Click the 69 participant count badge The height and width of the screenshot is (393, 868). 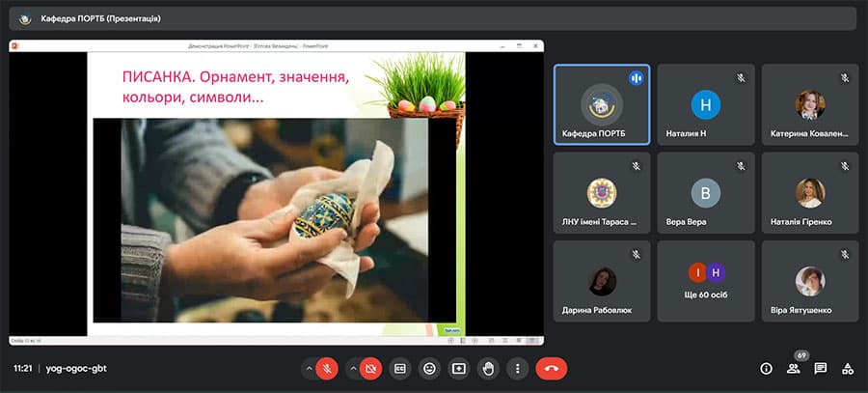point(800,355)
